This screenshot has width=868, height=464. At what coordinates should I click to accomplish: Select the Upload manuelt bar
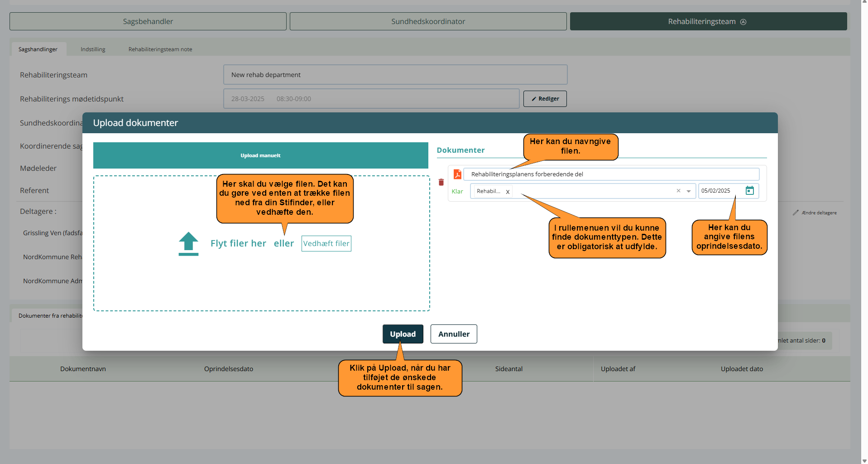click(x=260, y=155)
